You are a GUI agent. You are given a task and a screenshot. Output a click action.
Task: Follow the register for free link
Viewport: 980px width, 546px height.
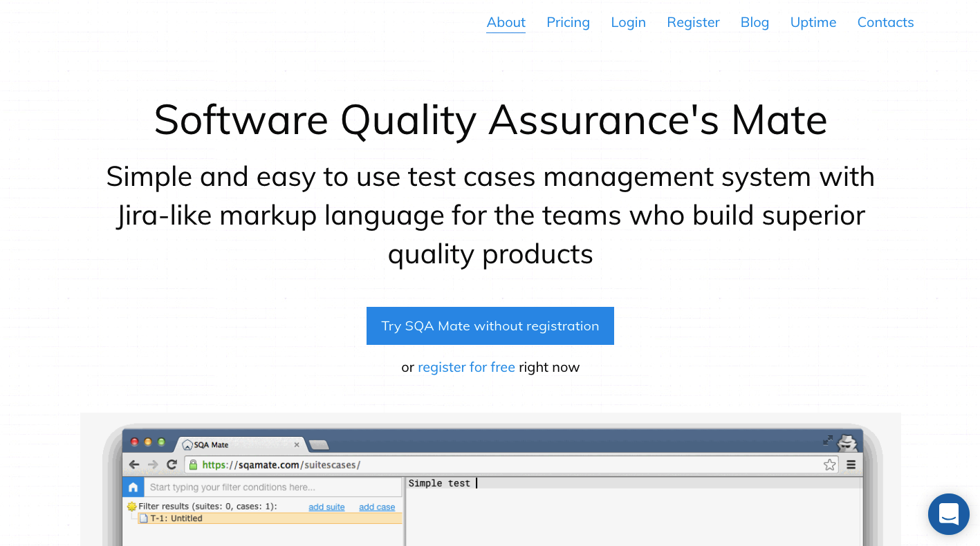pyautogui.click(x=466, y=367)
